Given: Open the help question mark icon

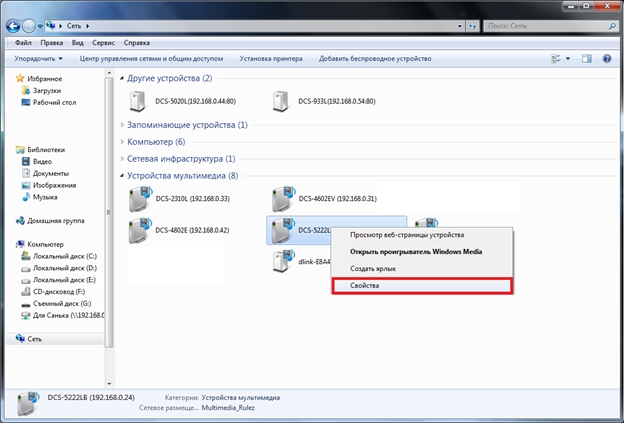Looking at the screenshot, I should coord(604,59).
